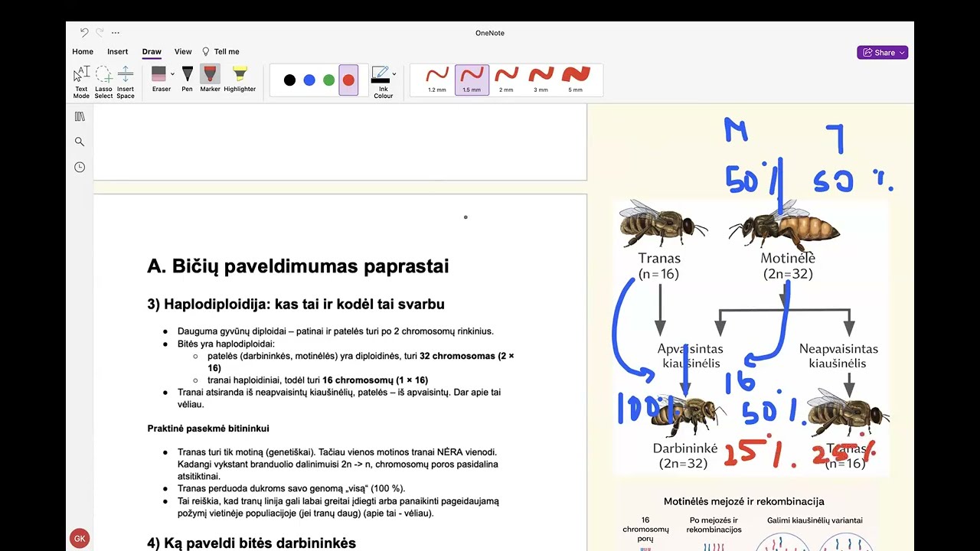Screen dimensions: 980x551
Task: Open recent notes clock icon
Action: (x=80, y=167)
